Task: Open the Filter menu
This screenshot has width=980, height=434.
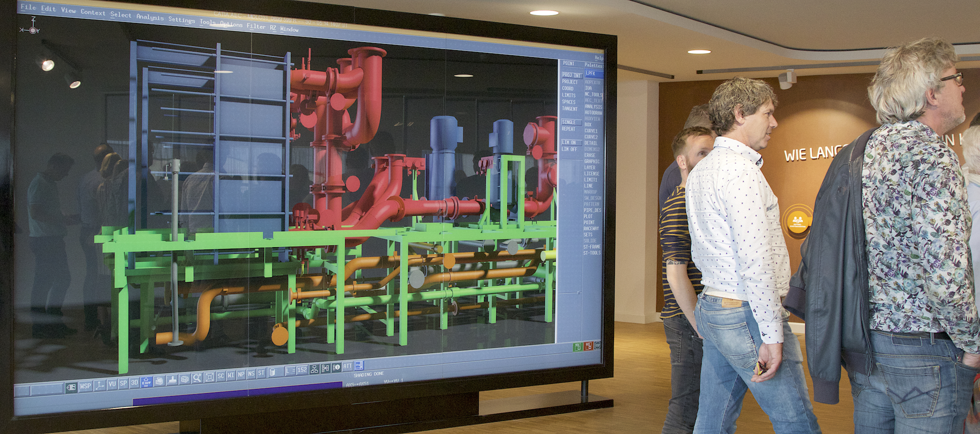Action: click(x=256, y=27)
